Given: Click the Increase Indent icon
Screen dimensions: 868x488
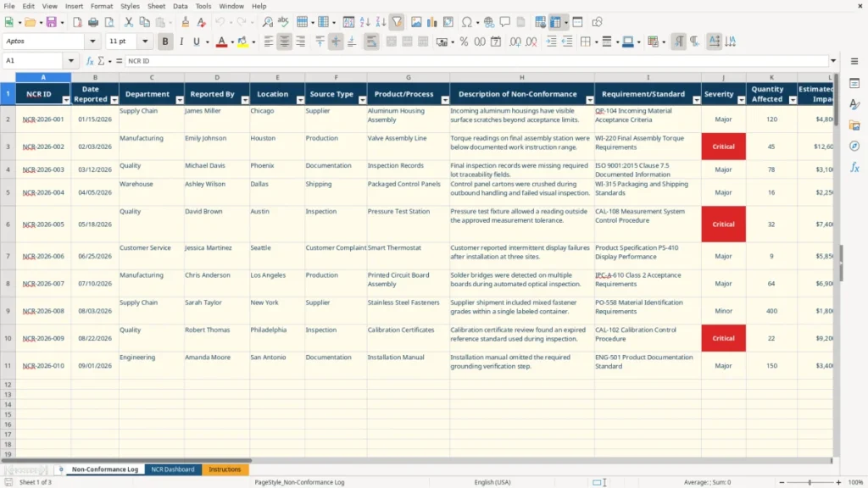Looking at the screenshot, I should [x=551, y=42].
